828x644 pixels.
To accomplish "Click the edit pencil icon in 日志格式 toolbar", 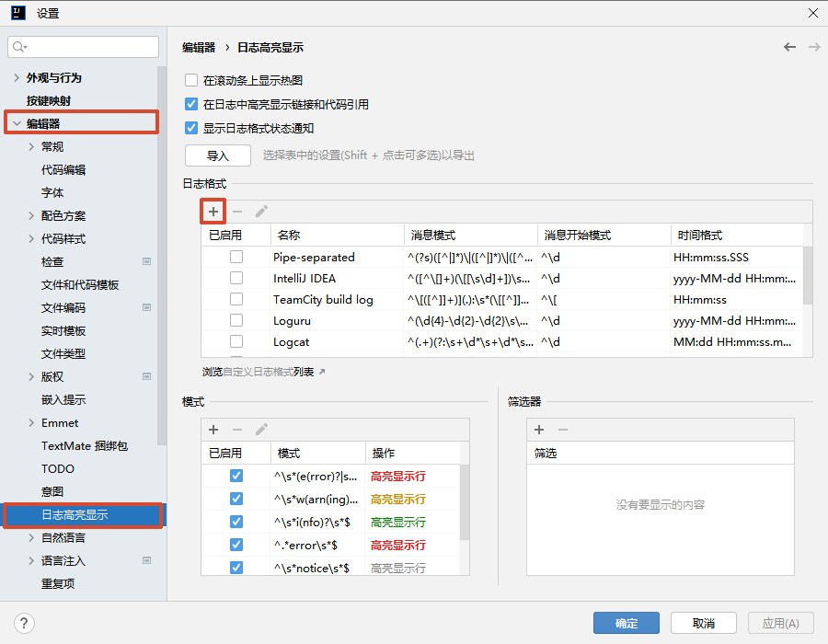I will 262,212.
